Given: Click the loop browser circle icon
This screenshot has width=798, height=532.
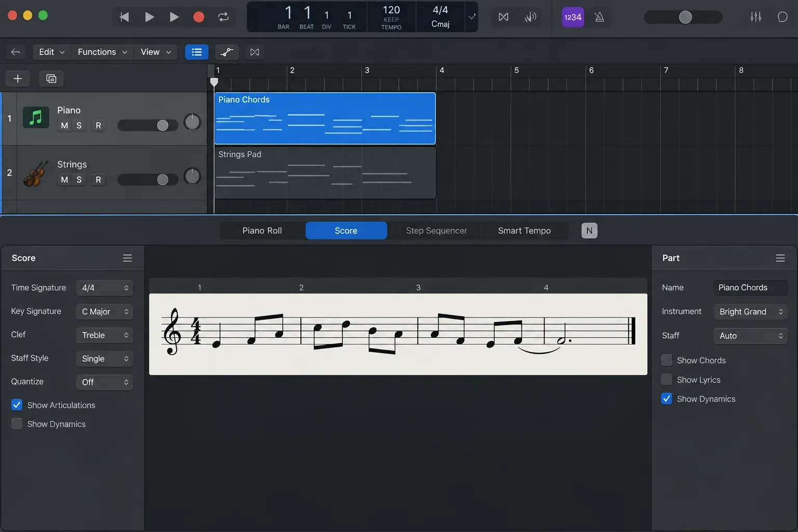Looking at the screenshot, I should pyautogui.click(x=782, y=17).
